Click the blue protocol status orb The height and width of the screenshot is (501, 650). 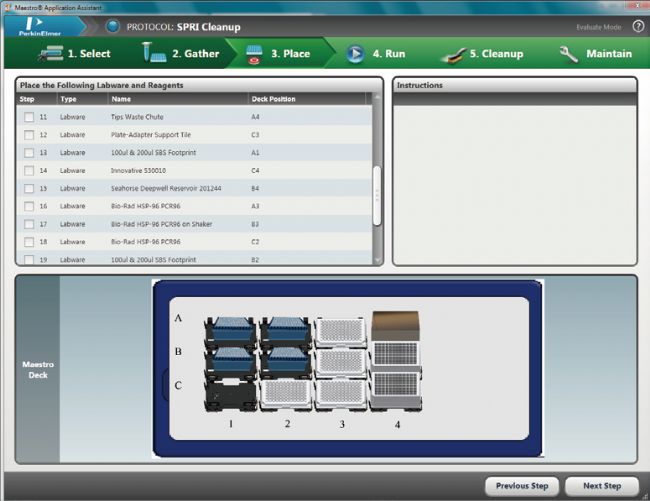click(x=113, y=27)
